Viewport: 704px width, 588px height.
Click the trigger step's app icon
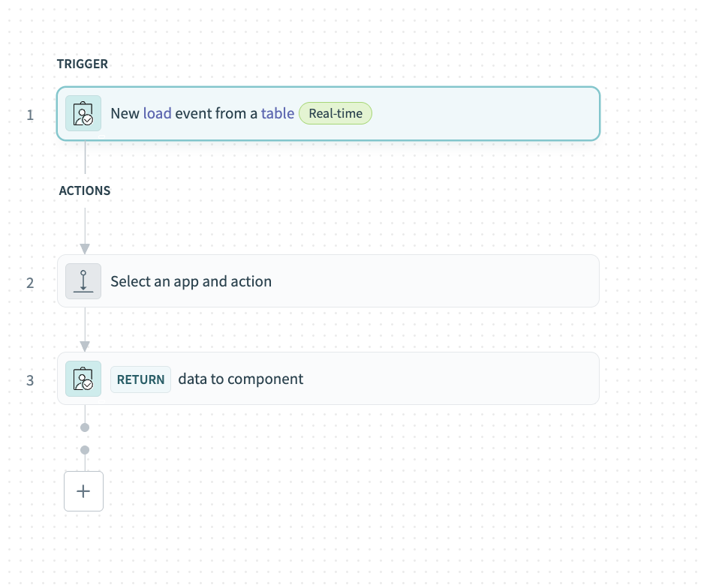click(83, 114)
